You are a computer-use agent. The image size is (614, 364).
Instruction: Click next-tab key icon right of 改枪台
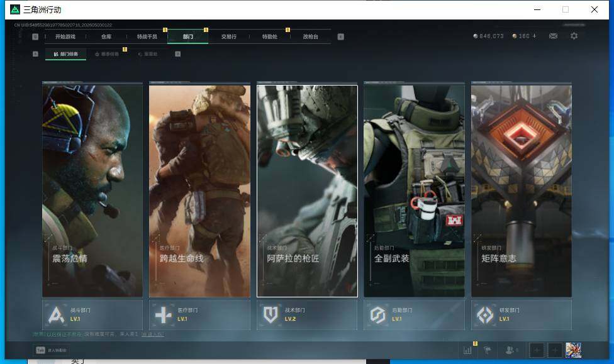341,36
